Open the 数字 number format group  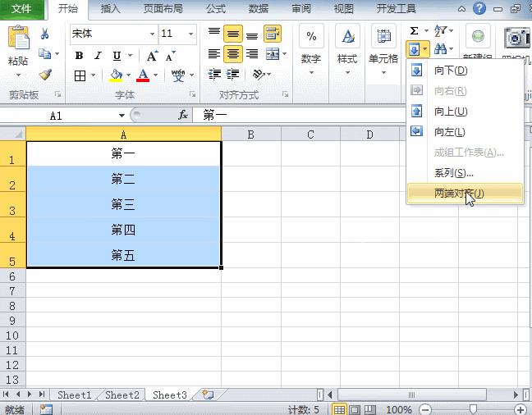pyautogui.click(x=311, y=51)
